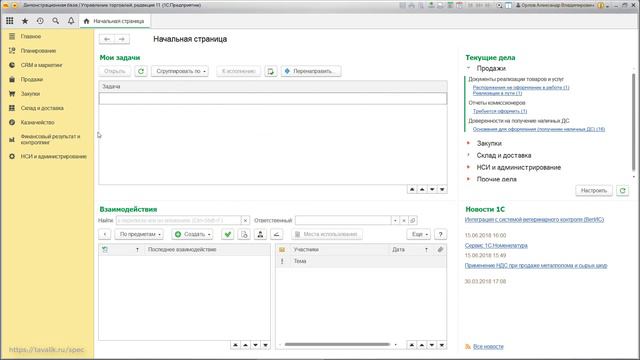Expand the Закупки group
The width and height of the screenshot is (640, 360).
(x=469, y=143)
